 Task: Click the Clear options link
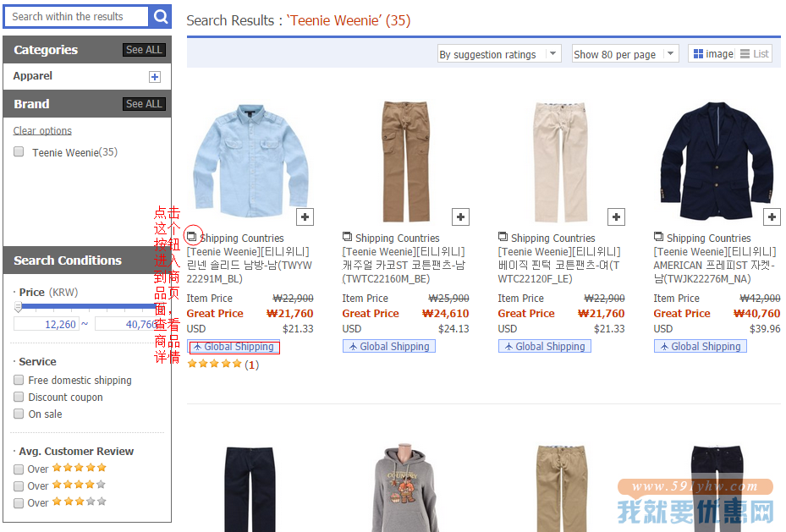click(42, 131)
